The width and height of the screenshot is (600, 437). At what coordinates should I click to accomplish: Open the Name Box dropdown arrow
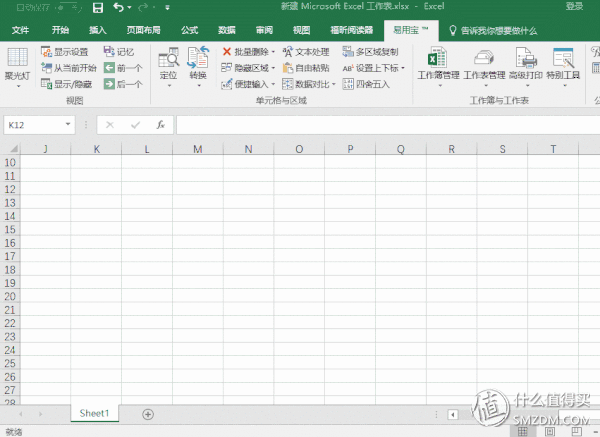[x=68, y=125]
